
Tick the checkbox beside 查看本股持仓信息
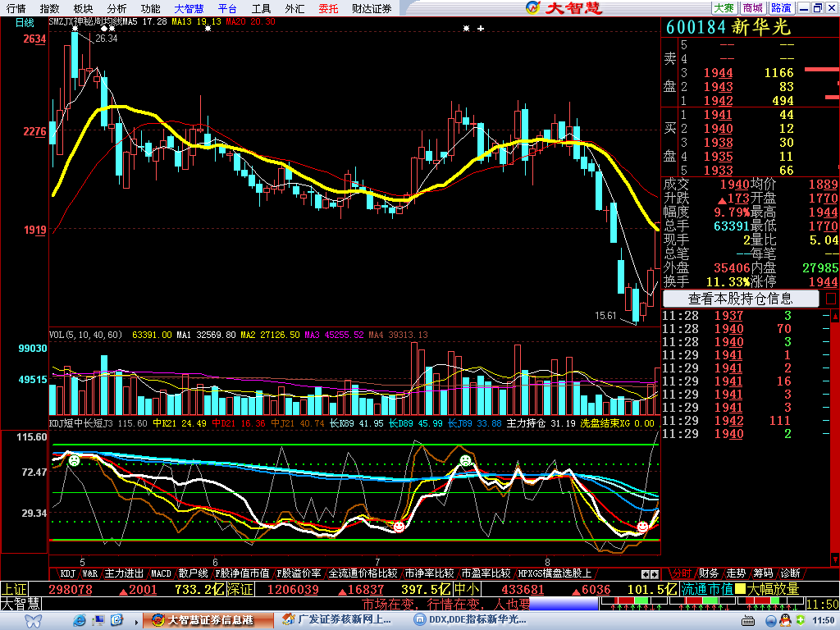[831, 299]
